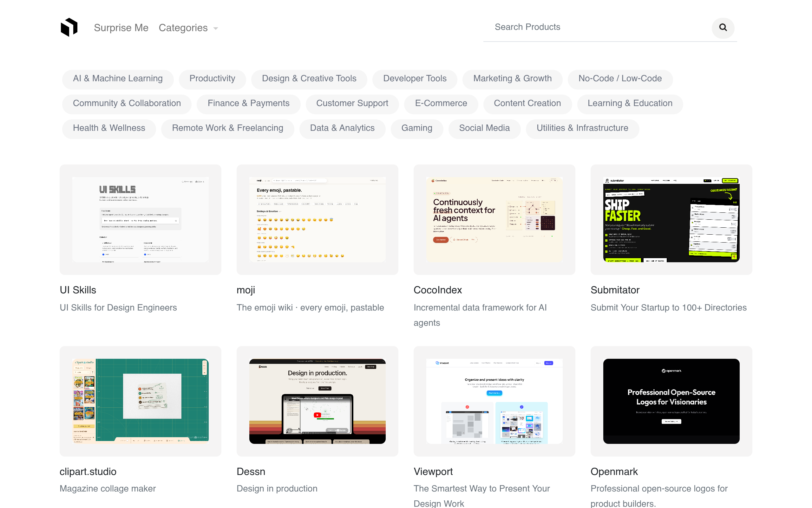Choose Data & Analytics category

(342, 128)
